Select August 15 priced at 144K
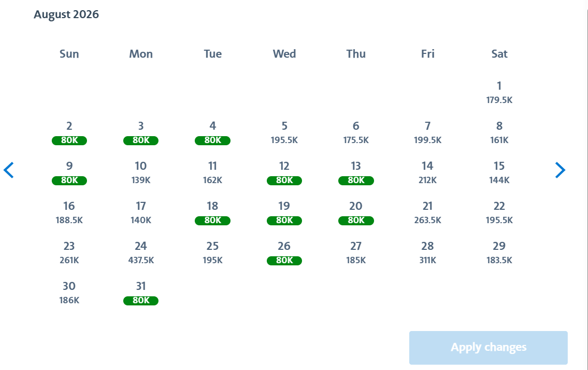 coord(499,172)
